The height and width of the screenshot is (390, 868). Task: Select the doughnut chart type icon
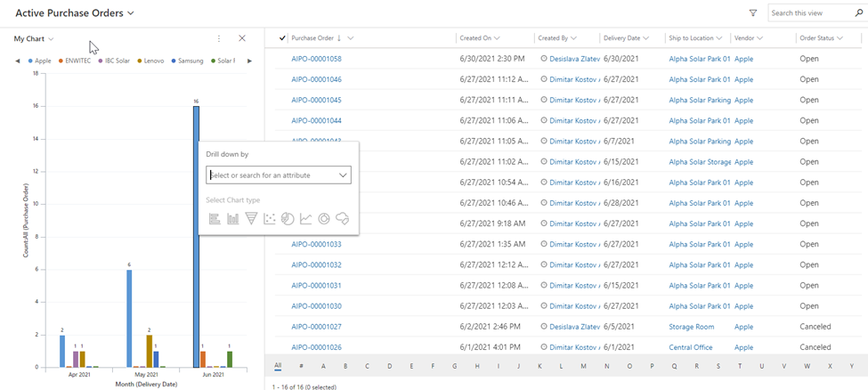tap(324, 219)
